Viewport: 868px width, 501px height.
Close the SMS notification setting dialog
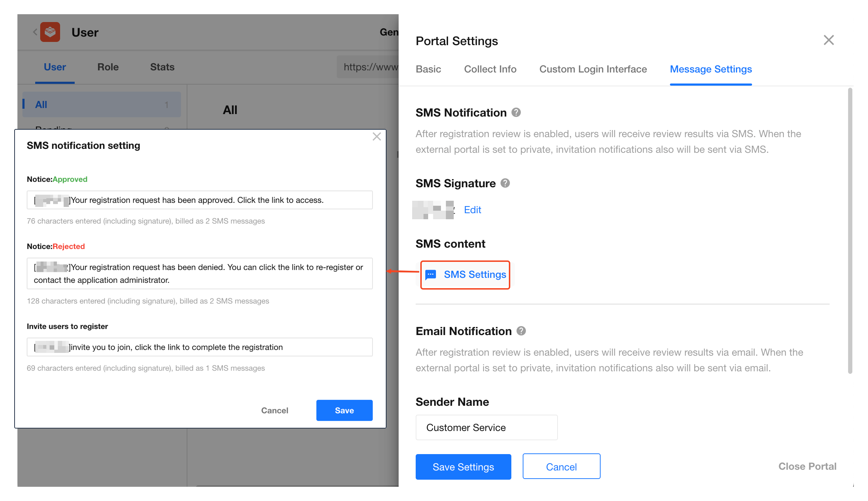(x=377, y=137)
